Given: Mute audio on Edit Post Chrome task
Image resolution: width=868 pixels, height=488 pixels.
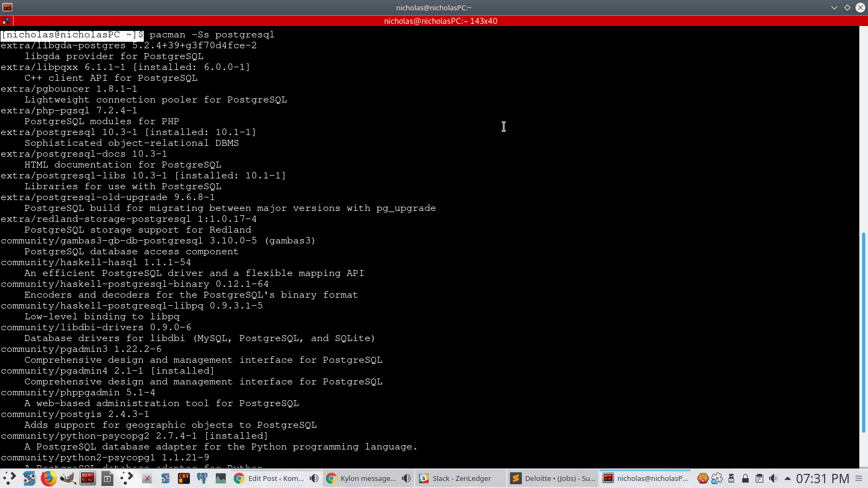Looking at the screenshot, I should [314, 478].
